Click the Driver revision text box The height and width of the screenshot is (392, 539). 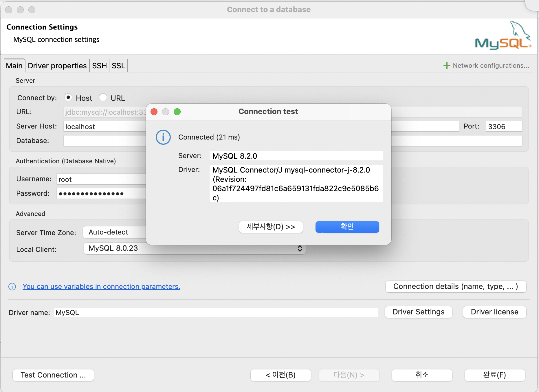[x=296, y=184]
